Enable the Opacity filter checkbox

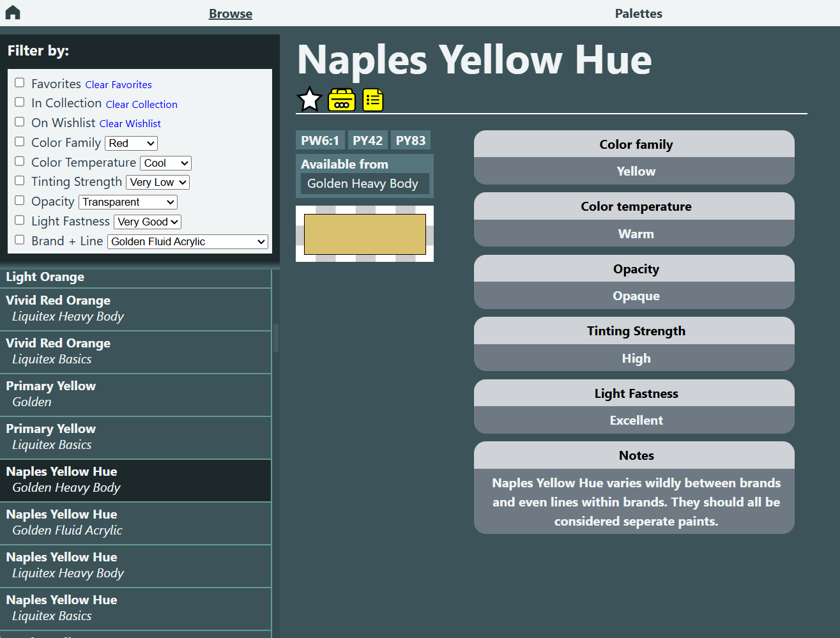(20, 201)
